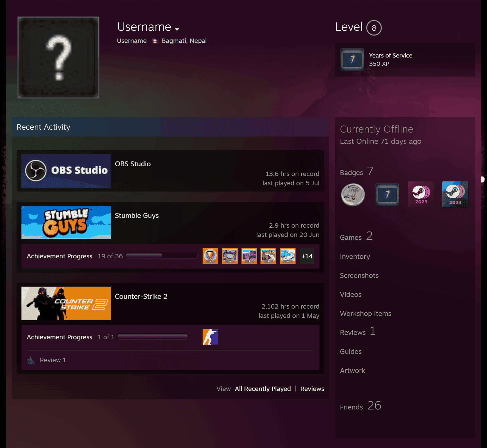Open the OBS Studio title link

(133, 164)
